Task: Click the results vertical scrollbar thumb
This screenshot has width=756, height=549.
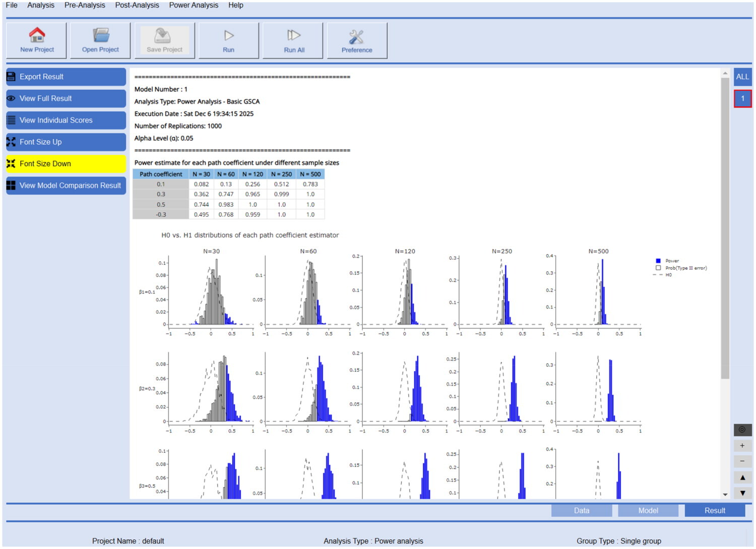Action: 725,228
